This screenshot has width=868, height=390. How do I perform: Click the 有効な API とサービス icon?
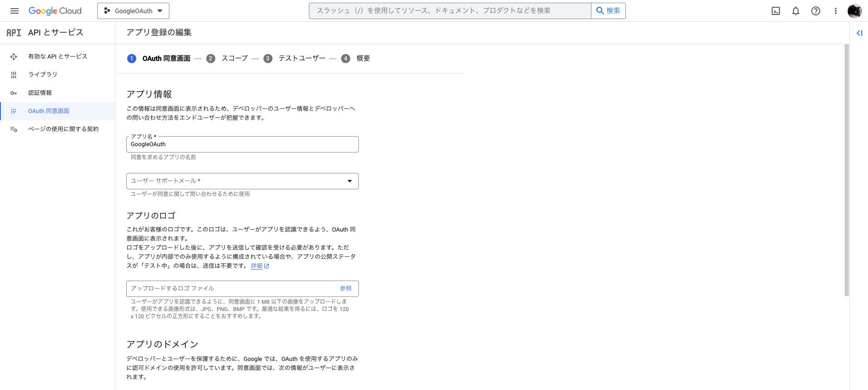coord(14,57)
